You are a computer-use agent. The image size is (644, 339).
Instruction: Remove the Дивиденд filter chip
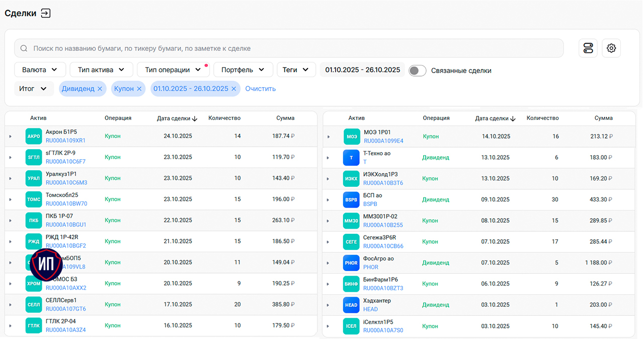[x=100, y=89]
